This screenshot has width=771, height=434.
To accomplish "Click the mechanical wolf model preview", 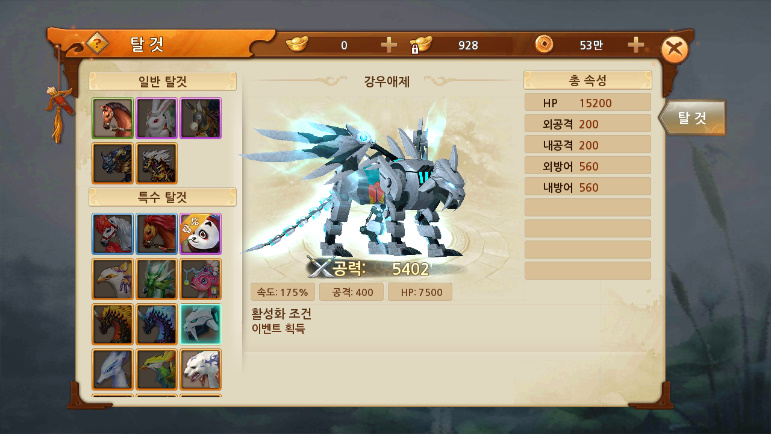I will (x=359, y=189).
